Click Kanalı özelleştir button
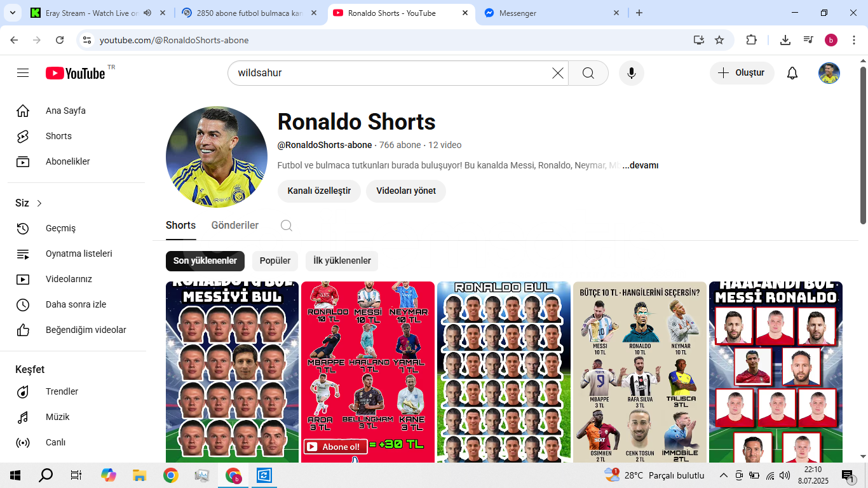Image resolution: width=868 pixels, height=488 pixels. [x=319, y=191]
